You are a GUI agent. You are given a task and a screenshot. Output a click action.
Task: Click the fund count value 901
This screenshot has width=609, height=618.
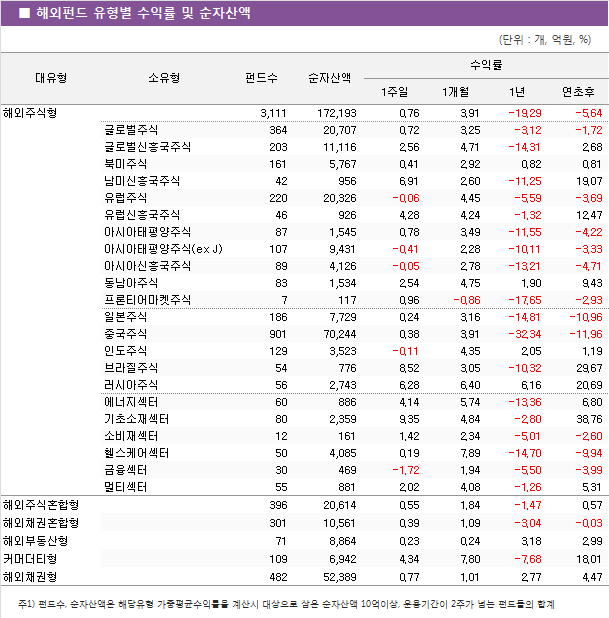(278, 334)
